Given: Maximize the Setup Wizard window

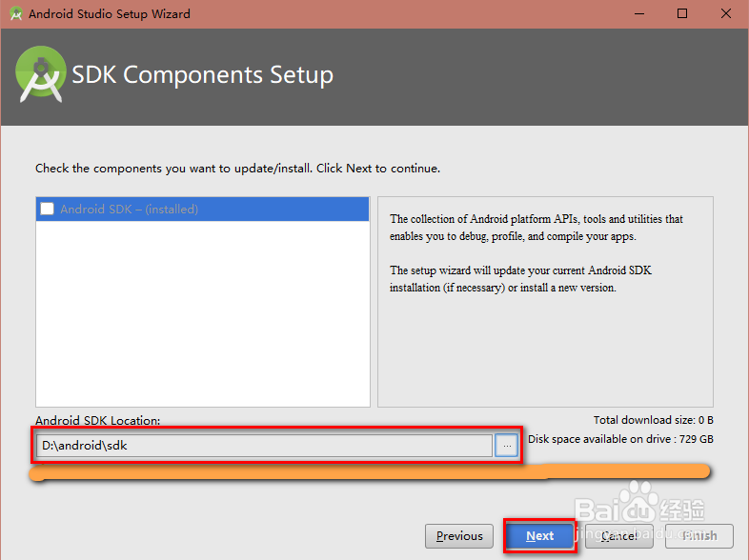Looking at the screenshot, I should 682,13.
